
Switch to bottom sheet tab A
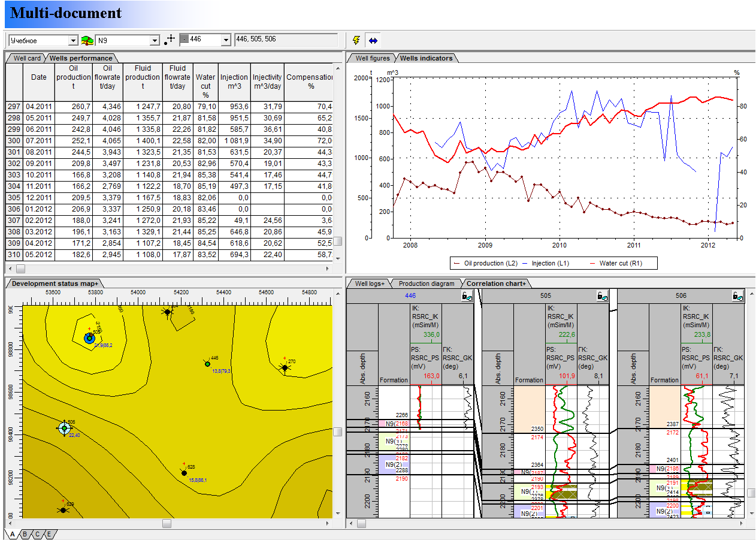coord(11,534)
